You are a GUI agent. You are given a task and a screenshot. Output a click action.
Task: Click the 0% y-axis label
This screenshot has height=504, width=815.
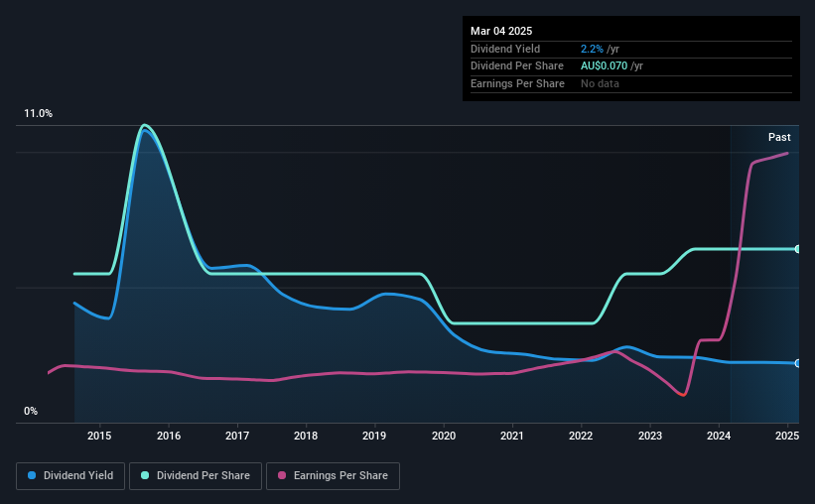pos(31,412)
